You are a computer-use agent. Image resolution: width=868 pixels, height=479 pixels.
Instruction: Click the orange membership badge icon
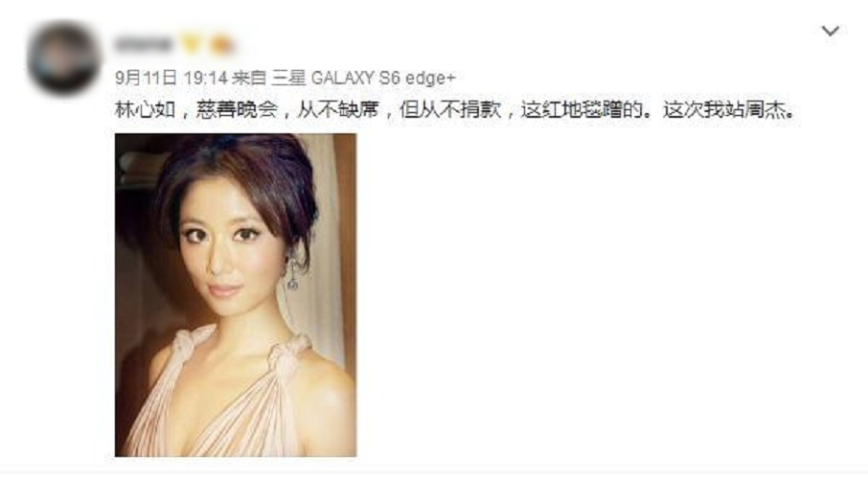pos(222,44)
